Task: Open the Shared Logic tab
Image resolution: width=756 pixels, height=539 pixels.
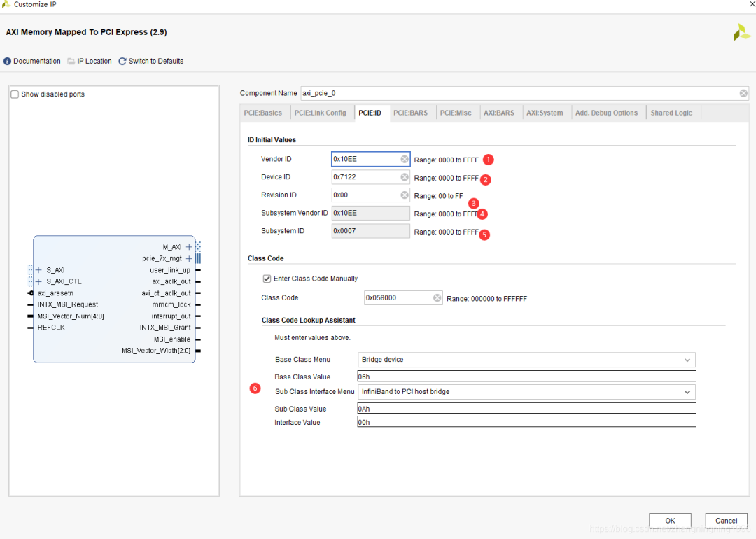Action: pos(671,113)
